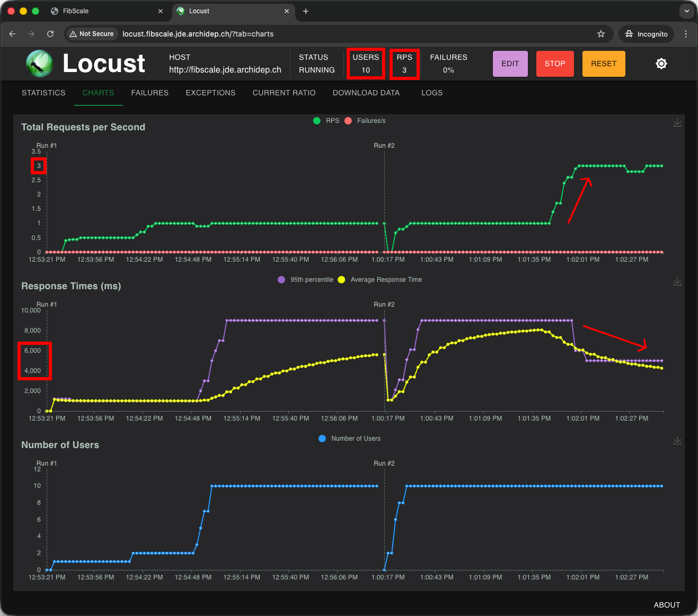The image size is (698, 616).
Task: Click the browser back arrow
Action: 12,34
